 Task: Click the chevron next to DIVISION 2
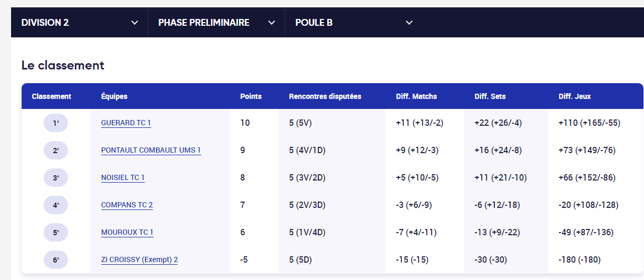pyautogui.click(x=135, y=23)
